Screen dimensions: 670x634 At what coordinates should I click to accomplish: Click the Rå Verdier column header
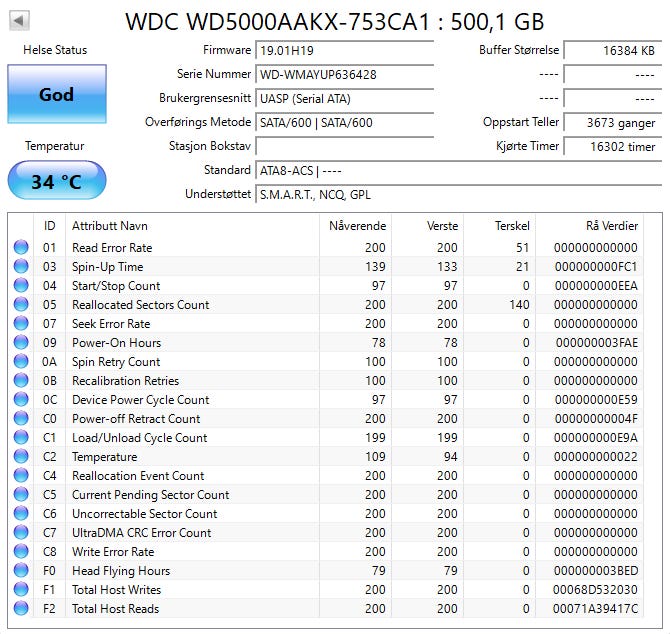click(x=590, y=226)
